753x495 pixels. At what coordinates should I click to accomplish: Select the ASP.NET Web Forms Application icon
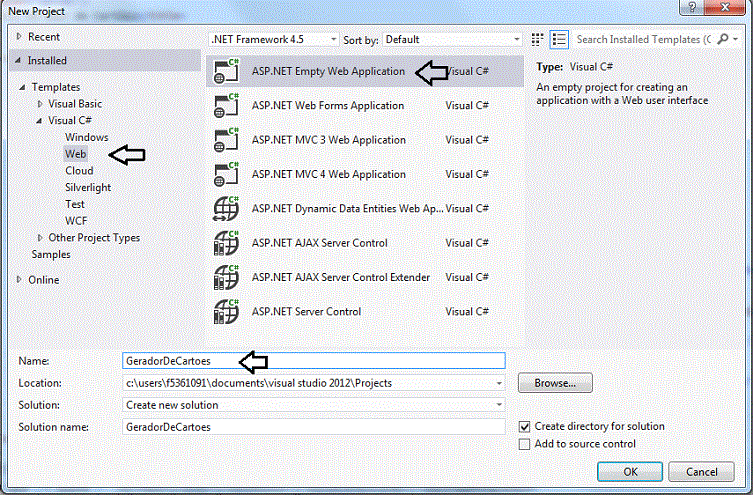[x=226, y=106]
